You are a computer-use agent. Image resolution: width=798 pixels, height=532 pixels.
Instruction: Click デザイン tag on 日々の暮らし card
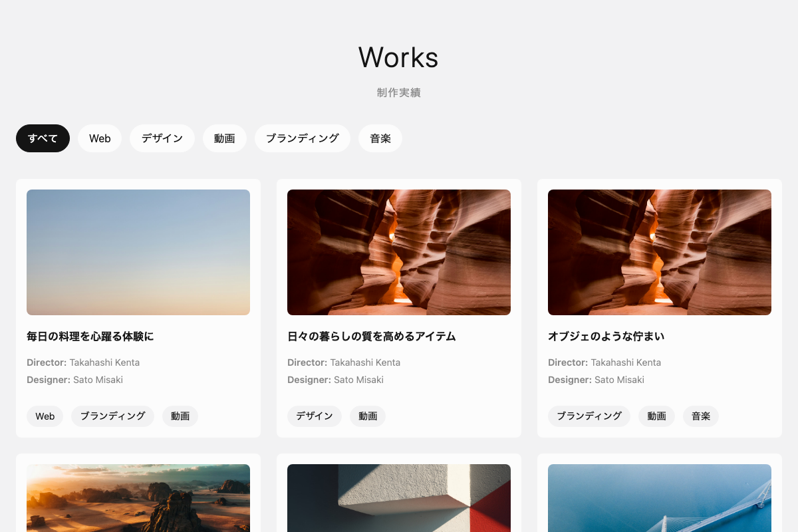tap(315, 416)
